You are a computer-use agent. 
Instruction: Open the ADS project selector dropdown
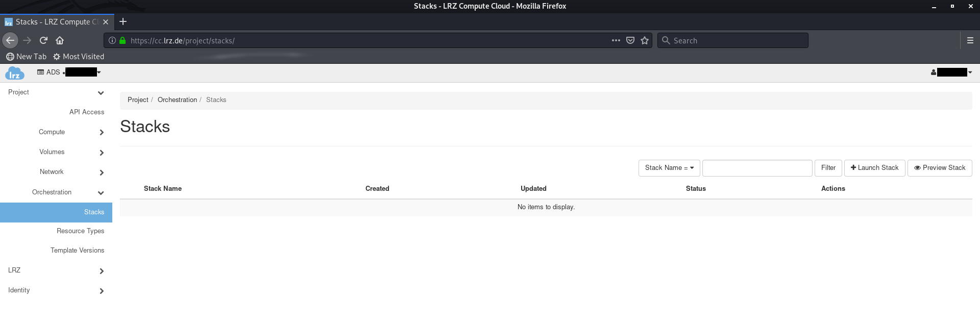click(x=69, y=72)
